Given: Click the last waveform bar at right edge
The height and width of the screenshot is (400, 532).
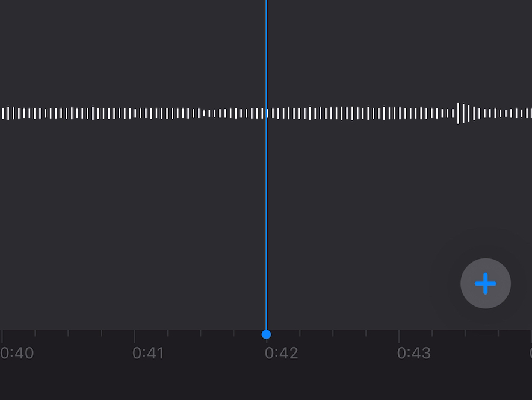Looking at the screenshot, I should click(531, 113).
